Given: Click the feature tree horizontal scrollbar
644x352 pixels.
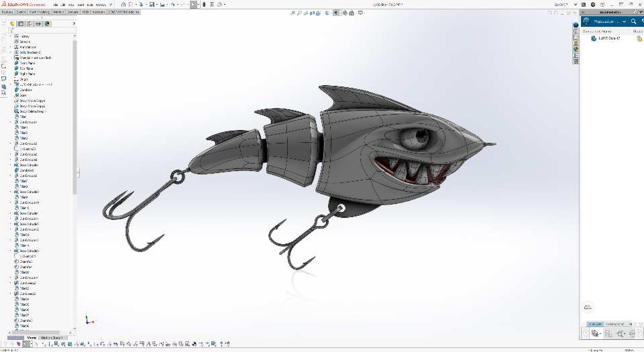Looking at the screenshot, I should click(37, 332).
